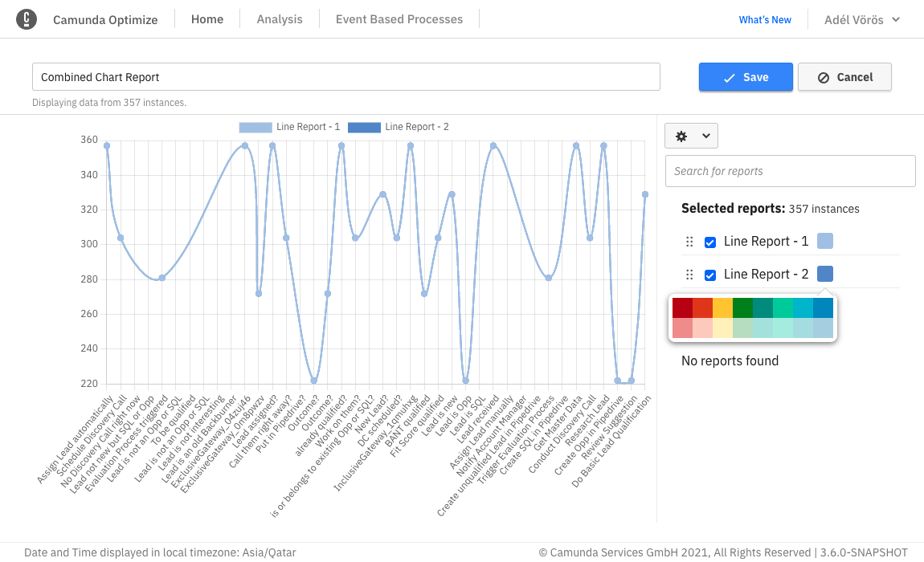The height and width of the screenshot is (562, 924).
Task: Open the Event Based Processes tab
Action: [399, 19]
